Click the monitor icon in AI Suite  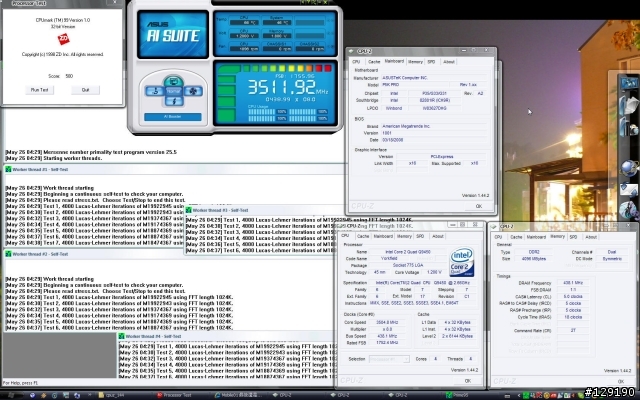tap(173, 81)
